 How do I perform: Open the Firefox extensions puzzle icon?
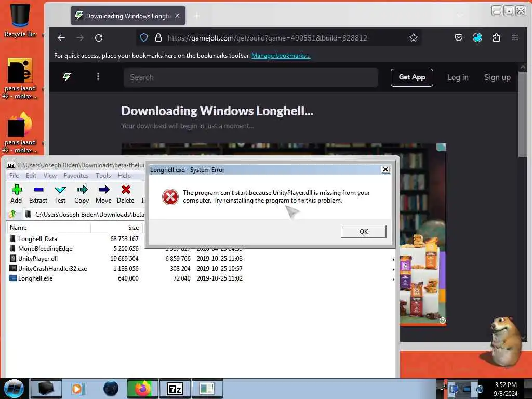pyautogui.click(x=496, y=37)
